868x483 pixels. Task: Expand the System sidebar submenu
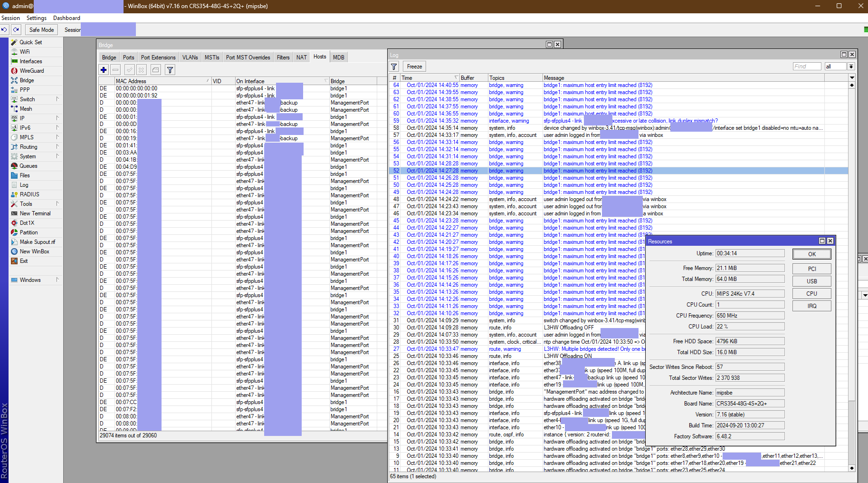click(x=28, y=156)
